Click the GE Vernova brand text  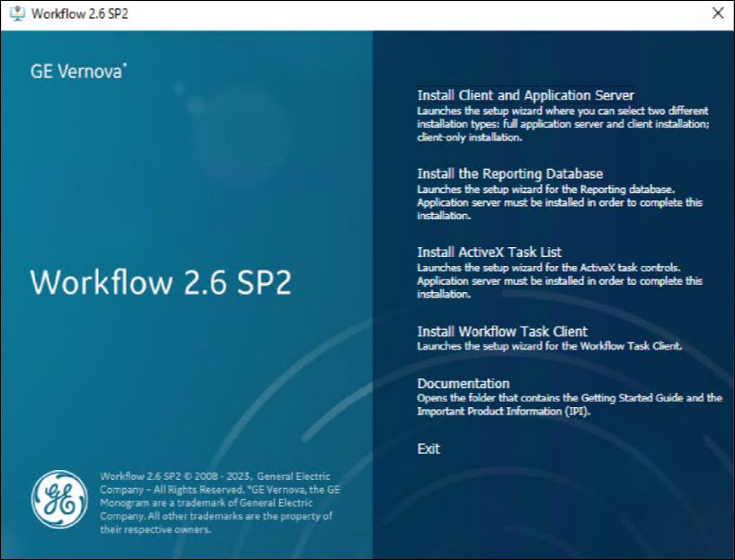click(78, 71)
